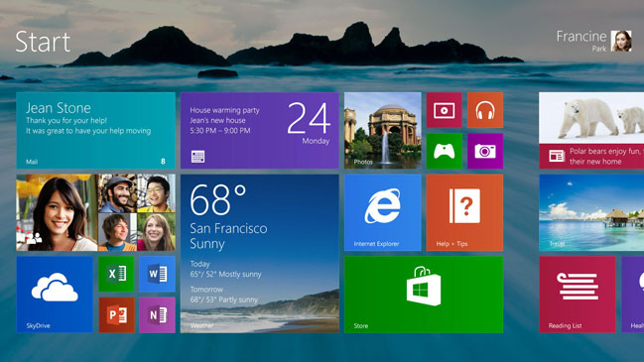The image size is (644, 362).
Task: Click the calendar grid icon on Calendar tile
Action: [197, 157]
